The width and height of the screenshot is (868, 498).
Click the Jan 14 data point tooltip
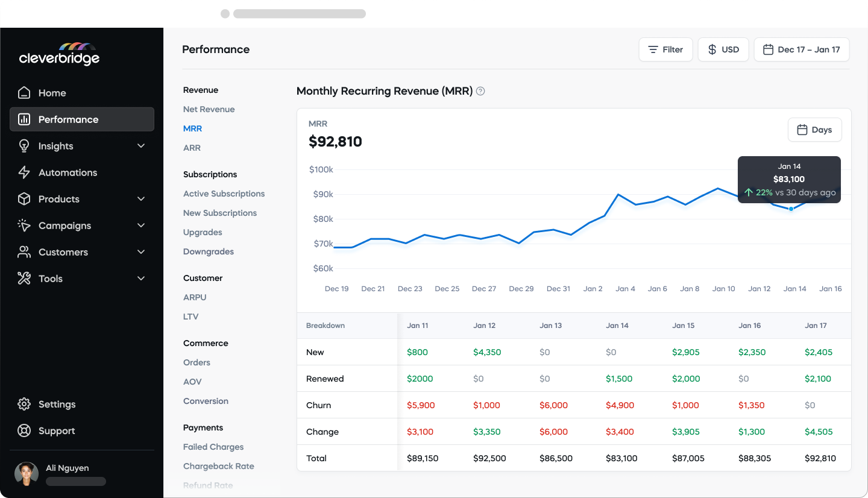[x=789, y=179]
